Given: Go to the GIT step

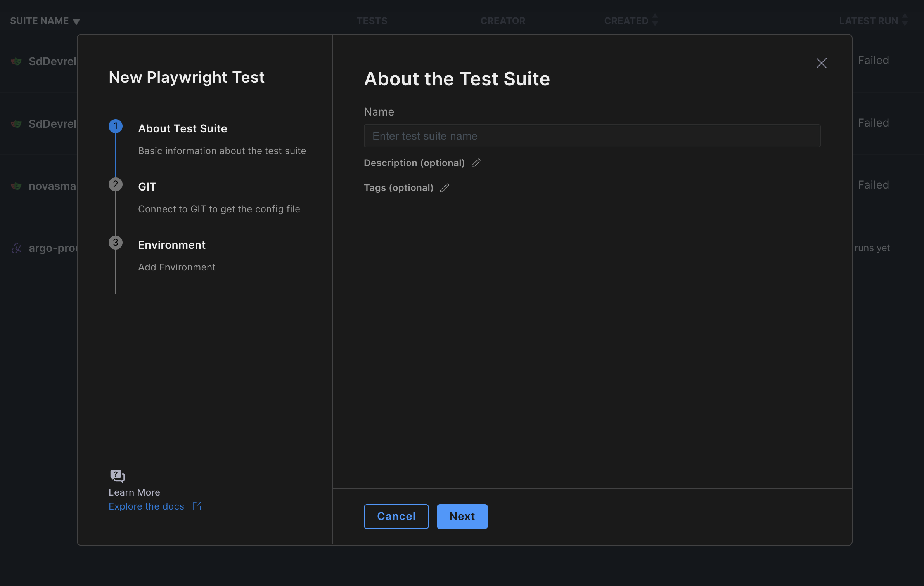Looking at the screenshot, I should coord(147,187).
